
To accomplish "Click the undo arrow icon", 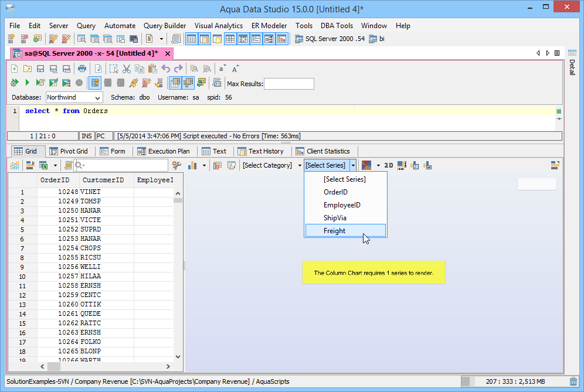I will click(x=166, y=69).
